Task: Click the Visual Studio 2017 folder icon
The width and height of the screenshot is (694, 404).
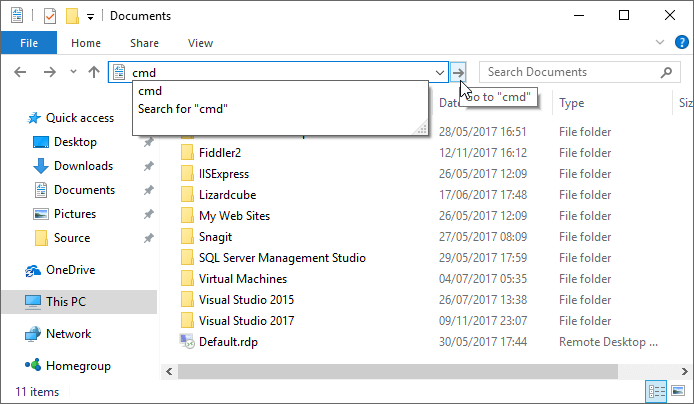Action: pos(187,321)
